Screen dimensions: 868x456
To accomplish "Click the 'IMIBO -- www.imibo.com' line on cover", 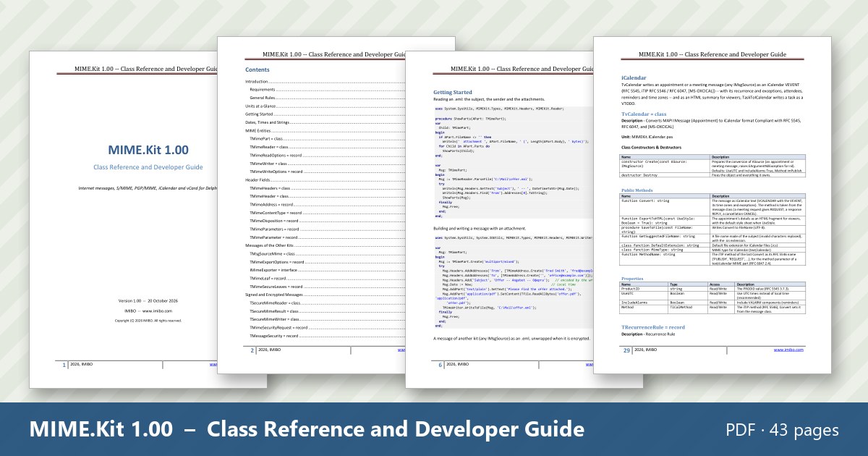I will point(148,311).
